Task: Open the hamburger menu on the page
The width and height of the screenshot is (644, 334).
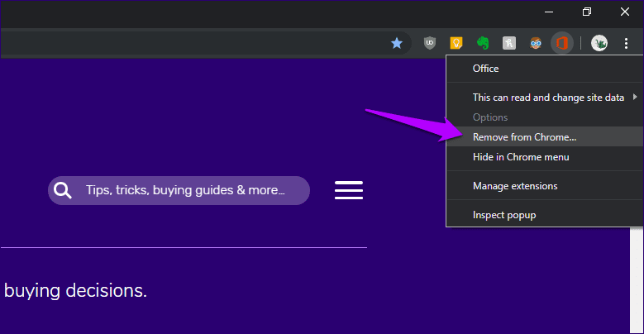Action: point(349,190)
